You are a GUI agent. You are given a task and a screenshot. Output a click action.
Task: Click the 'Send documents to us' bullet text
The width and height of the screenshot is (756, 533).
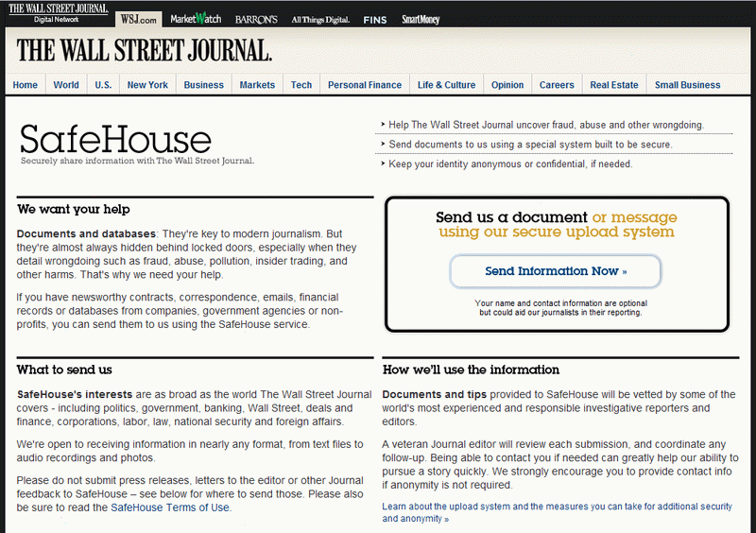click(530, 145)
